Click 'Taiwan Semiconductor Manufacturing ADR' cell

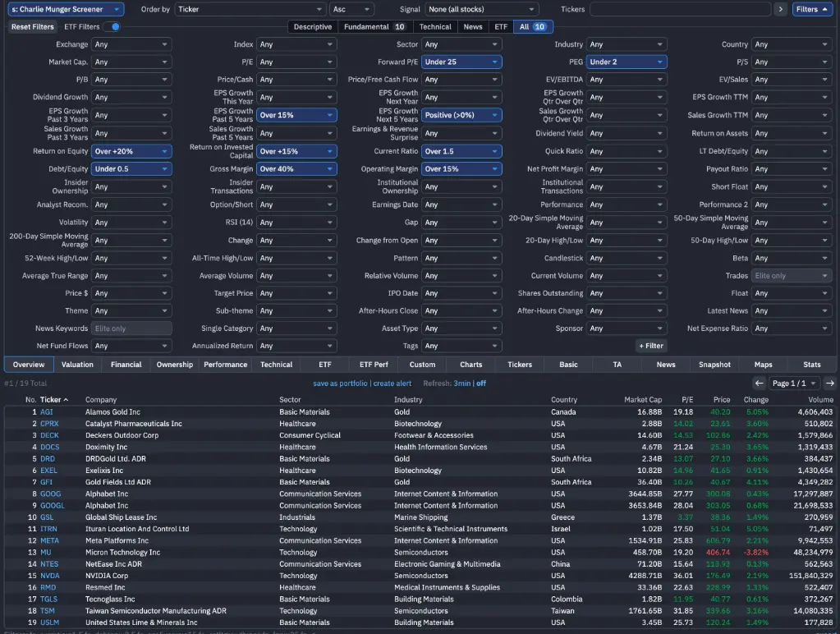(156, 611)
